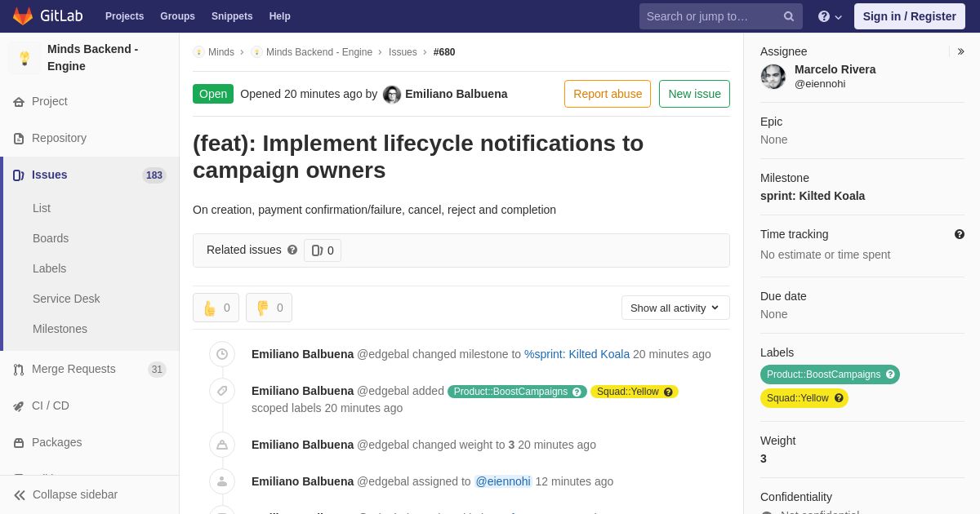This screenshot has width=980, height=514.
Task: Focus the Search or jump to field
Action: [710, 16]
